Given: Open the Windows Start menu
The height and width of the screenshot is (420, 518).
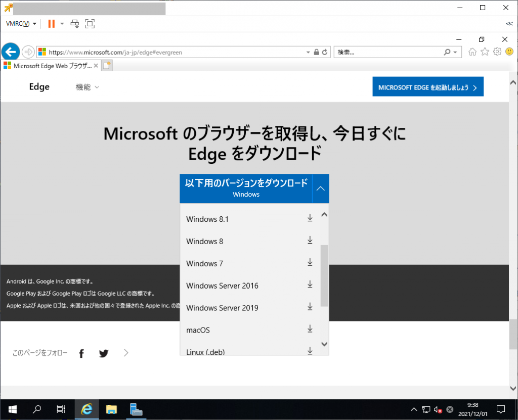Looking at the screenshot, I should click(12, 410).
